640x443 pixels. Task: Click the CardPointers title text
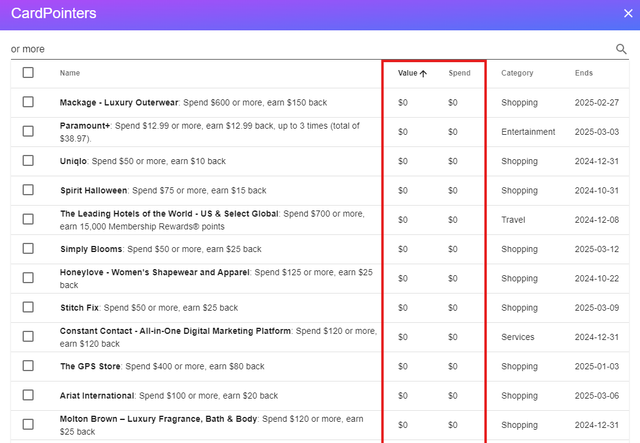(53, 13)
